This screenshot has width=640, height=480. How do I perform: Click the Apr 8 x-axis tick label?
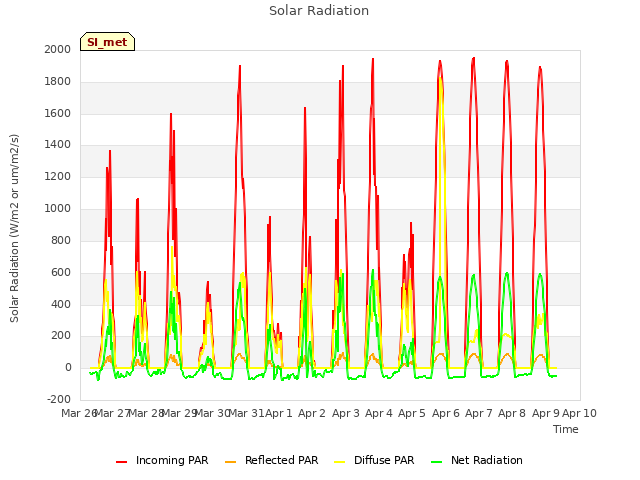pyautogui.click(x=512, y=413)
